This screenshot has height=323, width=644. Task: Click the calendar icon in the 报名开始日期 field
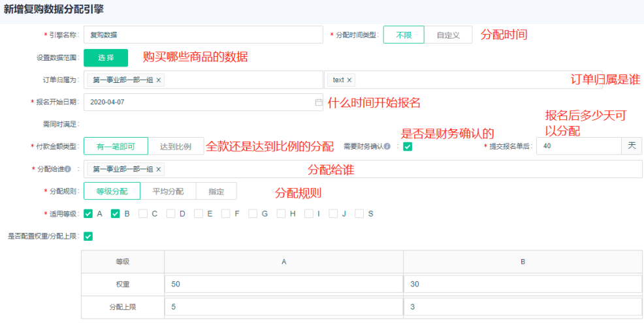coord(318,102)
